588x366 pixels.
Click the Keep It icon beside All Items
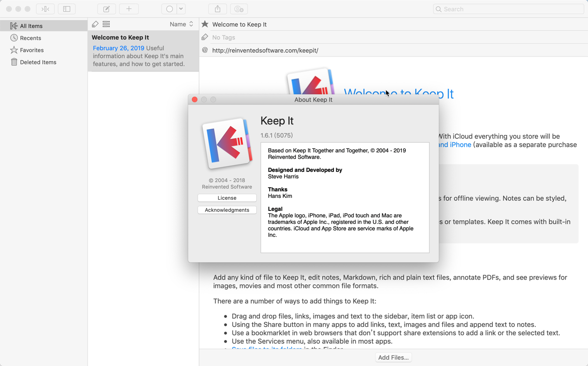[14, 26]
